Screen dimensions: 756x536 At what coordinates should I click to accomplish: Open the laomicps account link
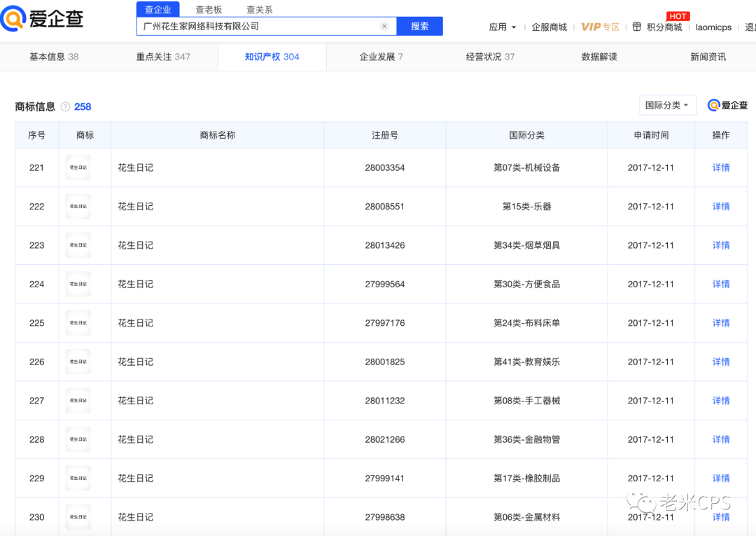pos(713,27)
